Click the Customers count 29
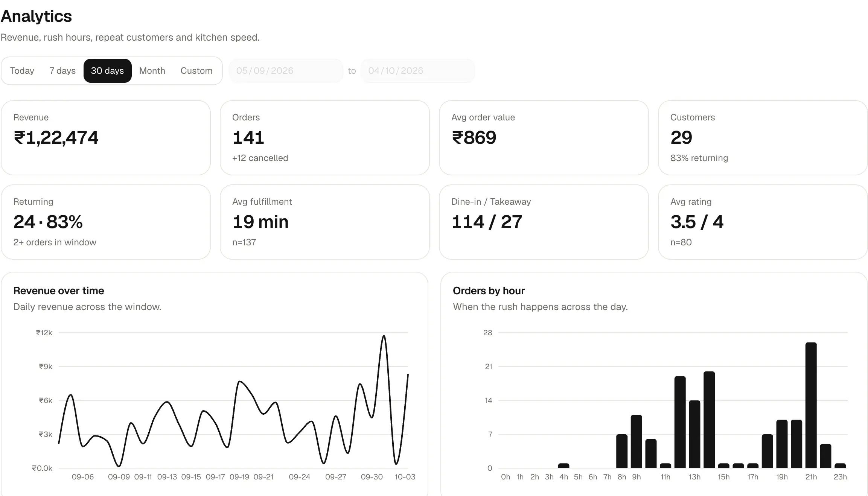Image resolution: width=868 pixels, height=496 pixels. click(681, 137)
